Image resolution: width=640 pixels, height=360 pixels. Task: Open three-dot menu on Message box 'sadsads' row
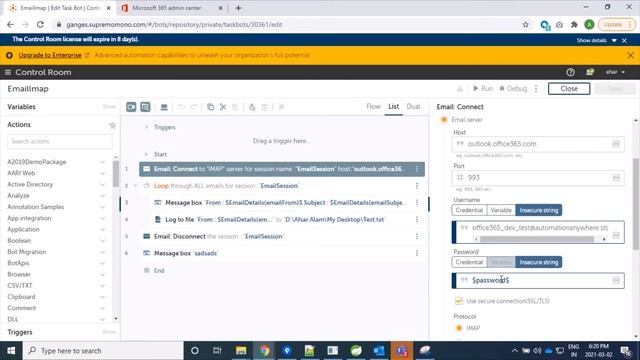click(x=417, y=253)
